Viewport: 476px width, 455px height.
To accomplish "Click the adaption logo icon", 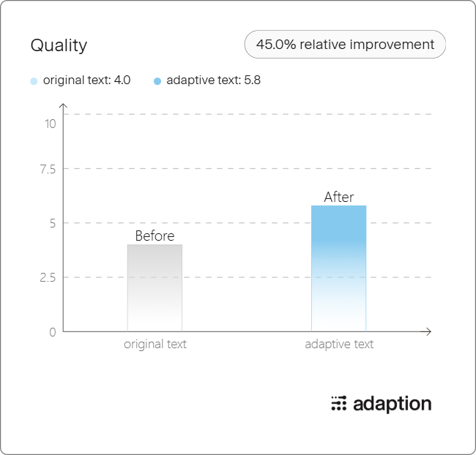I will pyautogui.click(x=339, y=404).
